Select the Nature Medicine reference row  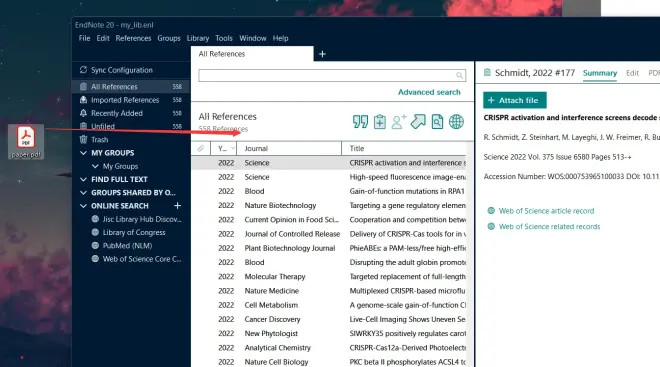pyautogui.click(x=329, y=291)
